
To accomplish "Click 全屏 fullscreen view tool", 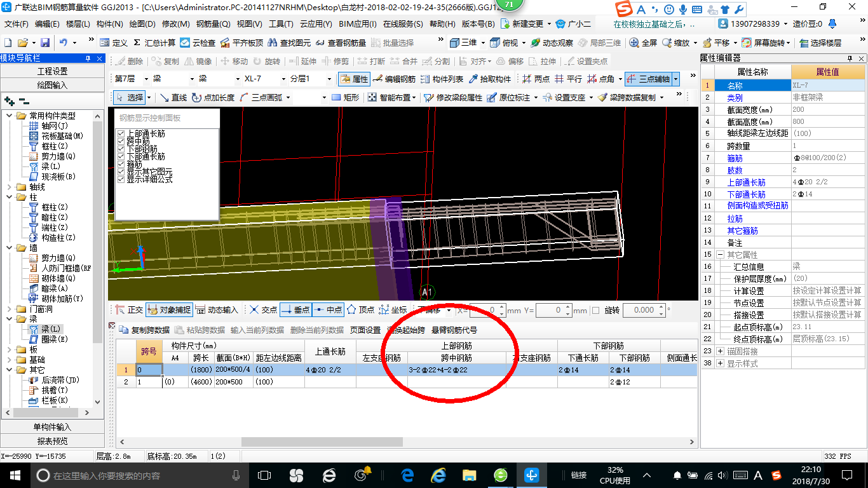I will 643,43.
